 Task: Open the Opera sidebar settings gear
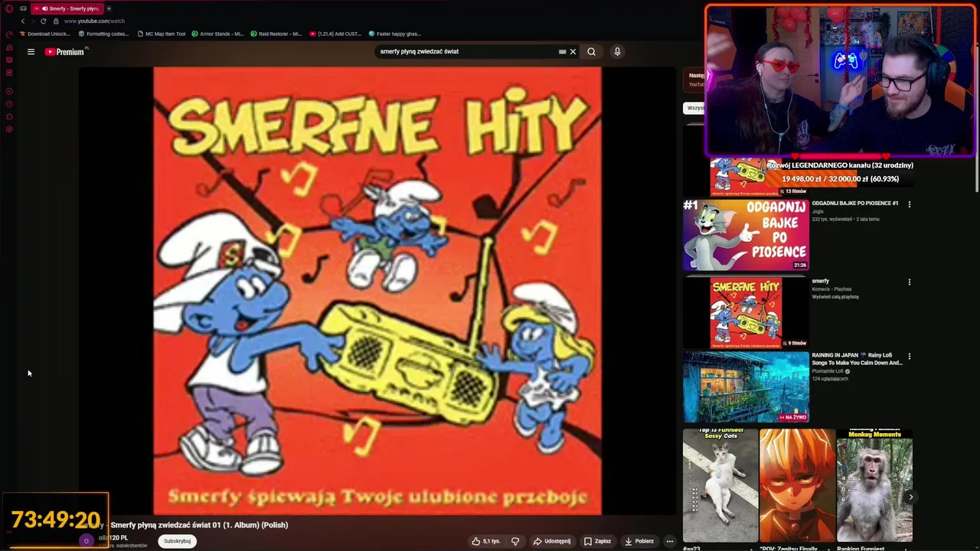[9, 129]
